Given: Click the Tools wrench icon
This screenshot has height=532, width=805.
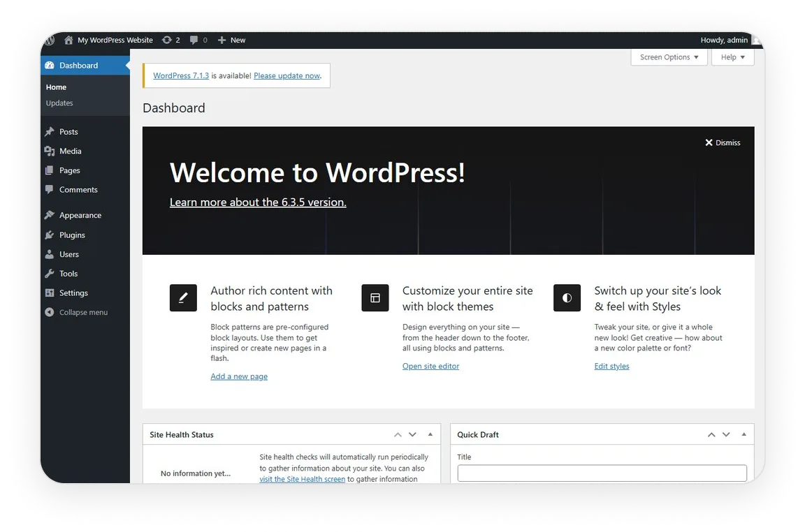Looking at the screenshot, I should pos(50,274).
